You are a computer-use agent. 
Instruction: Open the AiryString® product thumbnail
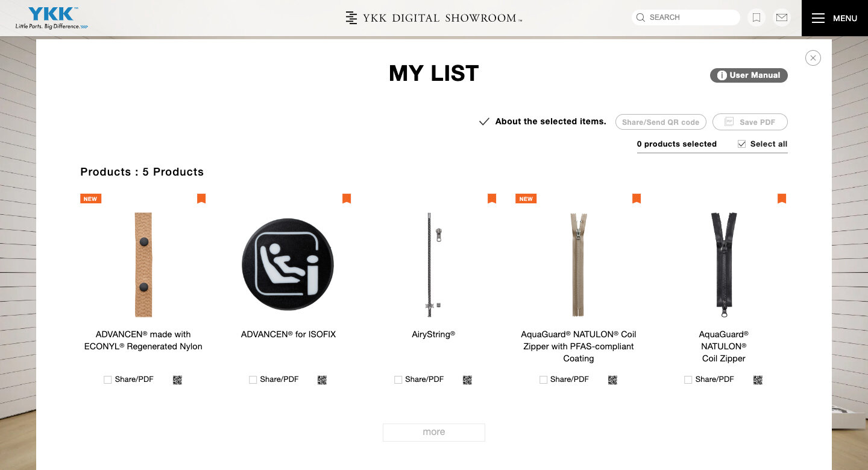[433, 265]
